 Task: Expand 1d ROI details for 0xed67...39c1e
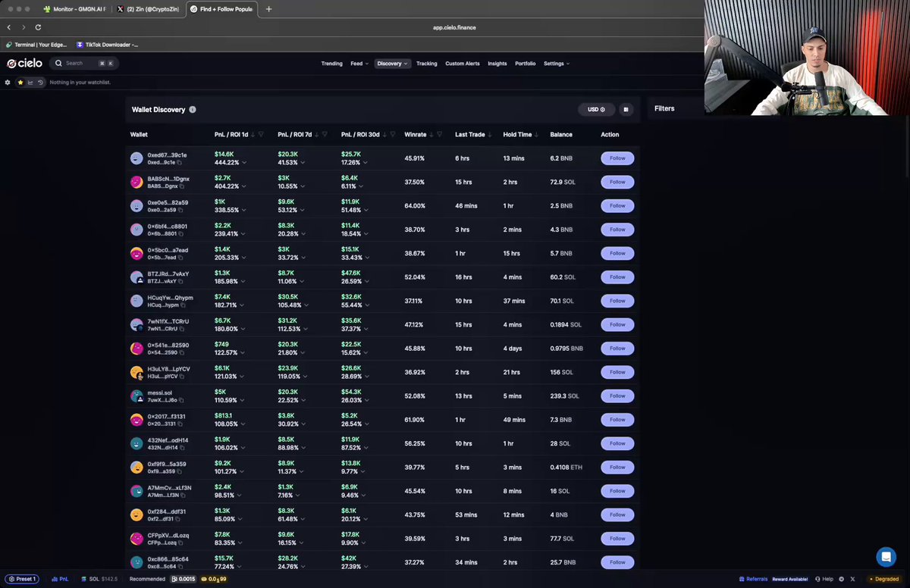(x=246, y=163)
